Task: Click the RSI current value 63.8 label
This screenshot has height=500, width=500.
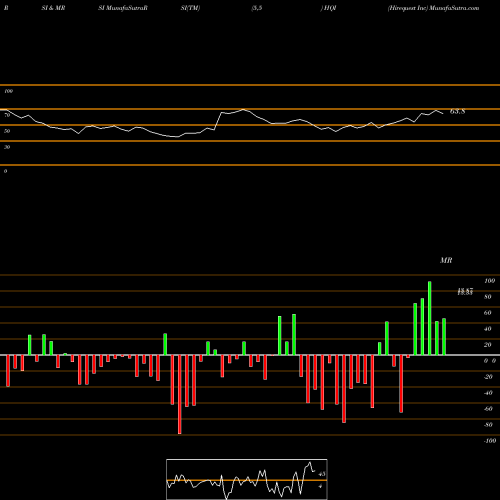Action: [457, 112]
